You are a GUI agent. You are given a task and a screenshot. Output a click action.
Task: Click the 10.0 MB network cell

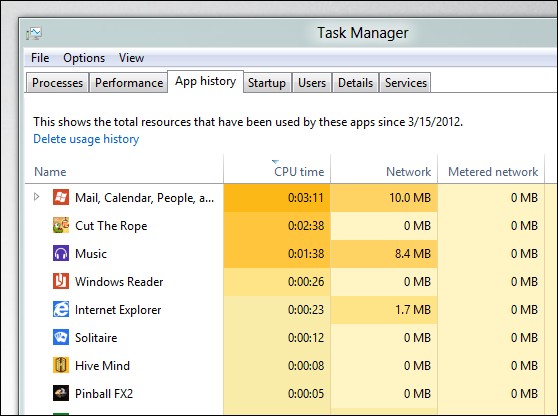click(384, 198)
